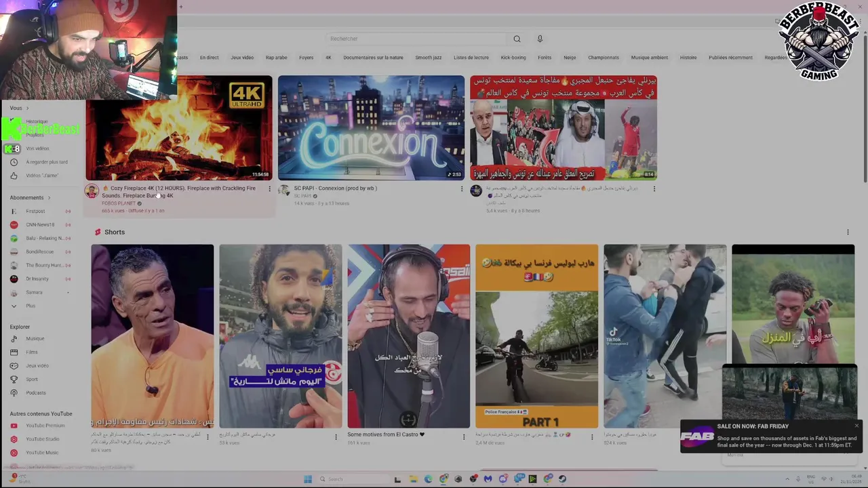Open the Films icon under Explorer
This screenshot has height=488, width=868.
[x=14, y=352]
